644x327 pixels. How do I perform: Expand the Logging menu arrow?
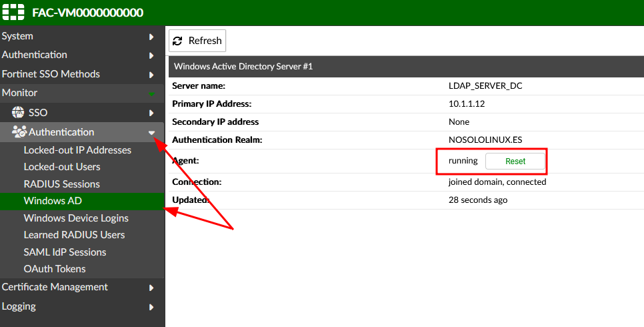pos(151,307)
